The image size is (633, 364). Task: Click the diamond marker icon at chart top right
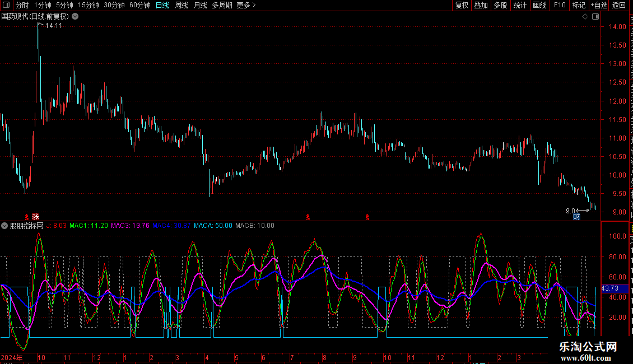point(585,17)
